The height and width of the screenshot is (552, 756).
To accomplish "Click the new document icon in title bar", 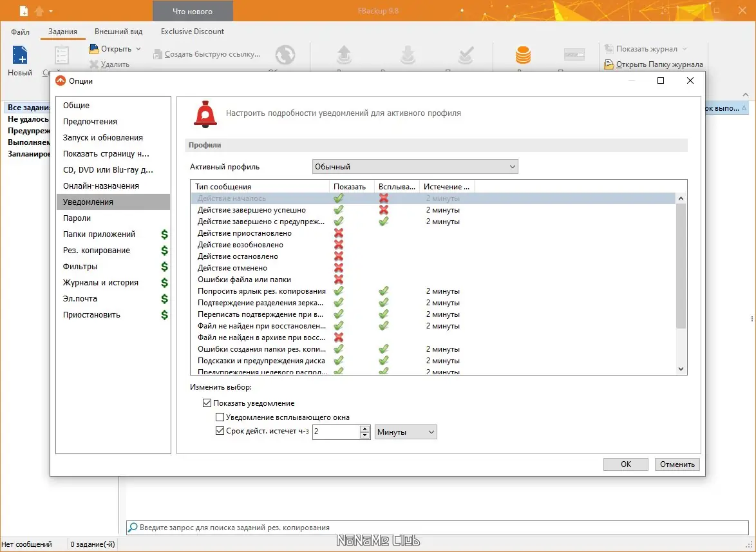I will coord(23,10).
